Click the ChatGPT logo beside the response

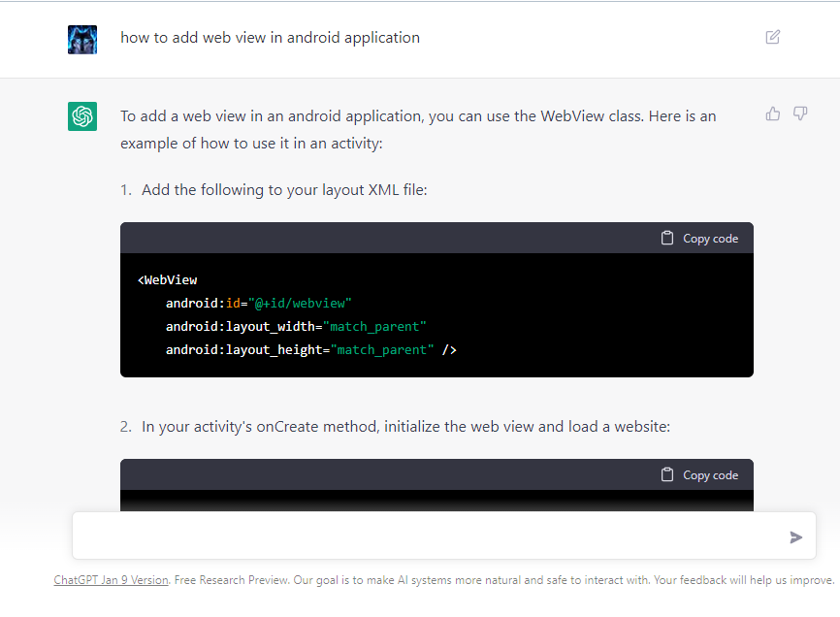tap(82, 115)
